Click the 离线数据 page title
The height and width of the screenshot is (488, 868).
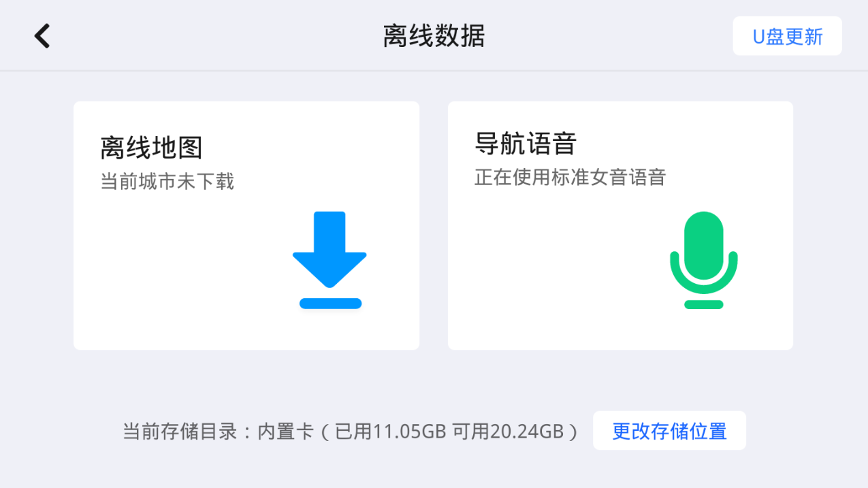click(434, 36)
